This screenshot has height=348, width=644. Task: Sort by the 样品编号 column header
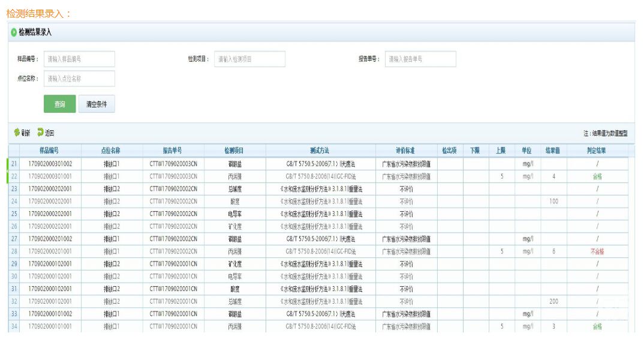click(x=49, y=151)
